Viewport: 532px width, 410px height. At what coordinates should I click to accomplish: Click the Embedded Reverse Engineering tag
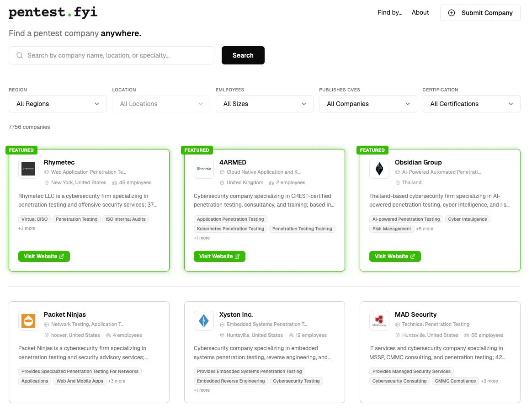(x=231, y=381)
